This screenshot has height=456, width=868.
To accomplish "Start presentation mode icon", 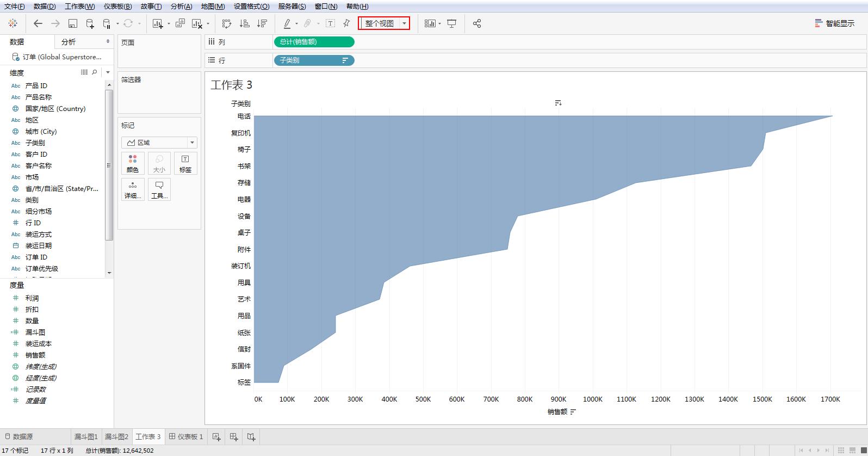I will pyautogui.click(x=451, y=23).
